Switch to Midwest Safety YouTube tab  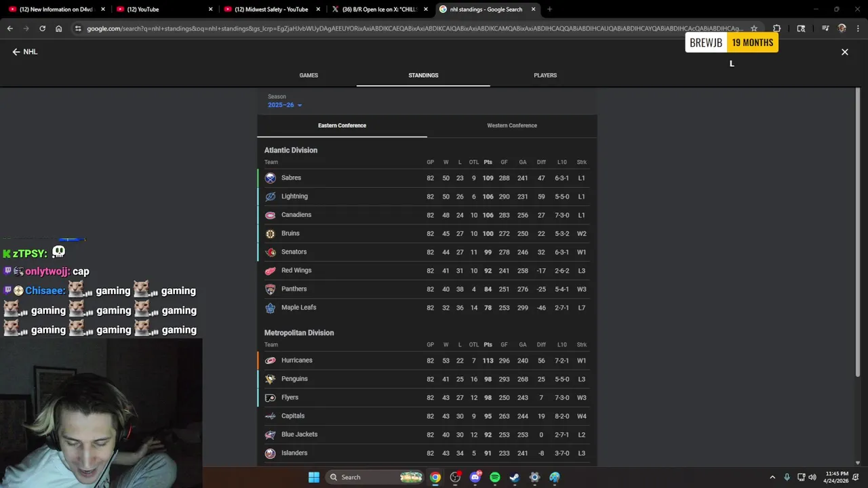(271, 9)
